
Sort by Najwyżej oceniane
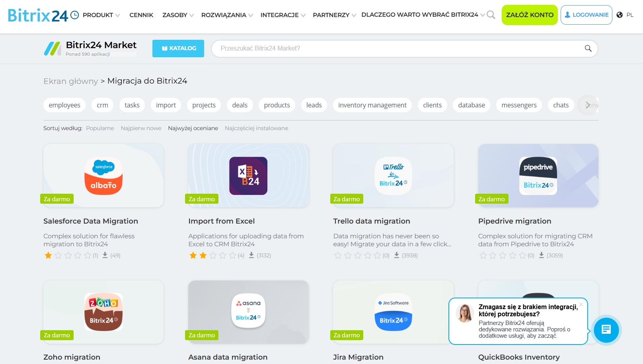coord(193,128)
